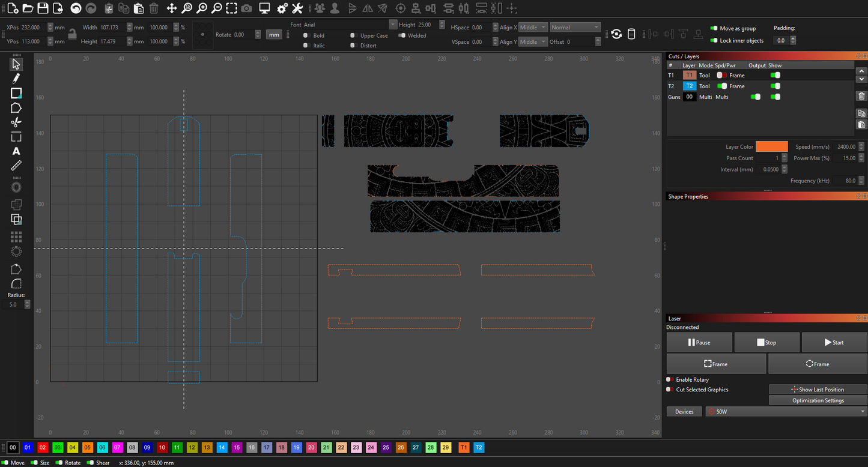Click the Show Last Position button

[818, 390]
